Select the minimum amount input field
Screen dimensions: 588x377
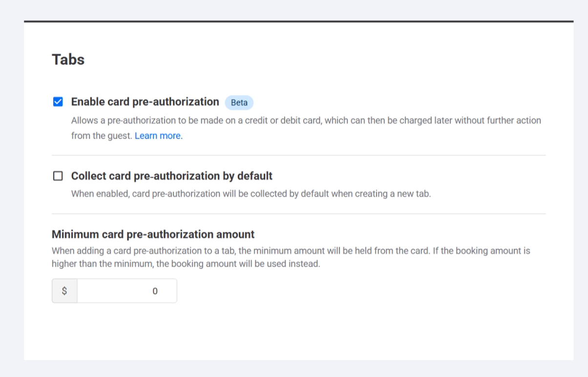pos(126,291)
